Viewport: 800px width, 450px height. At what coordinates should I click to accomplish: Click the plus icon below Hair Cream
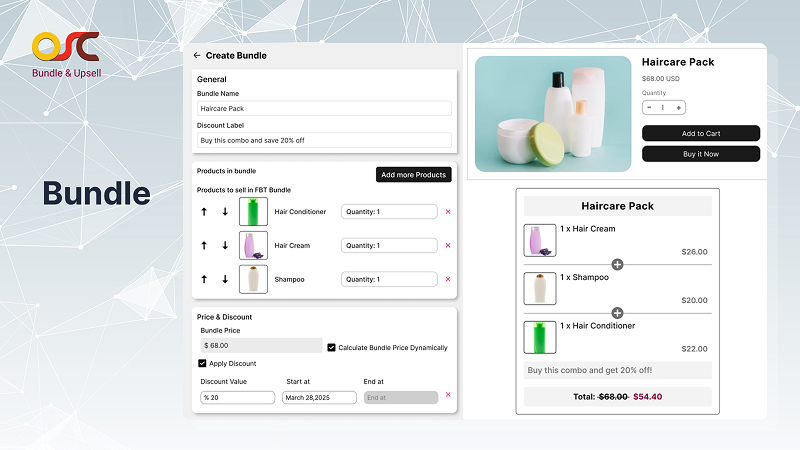(617, 264)
